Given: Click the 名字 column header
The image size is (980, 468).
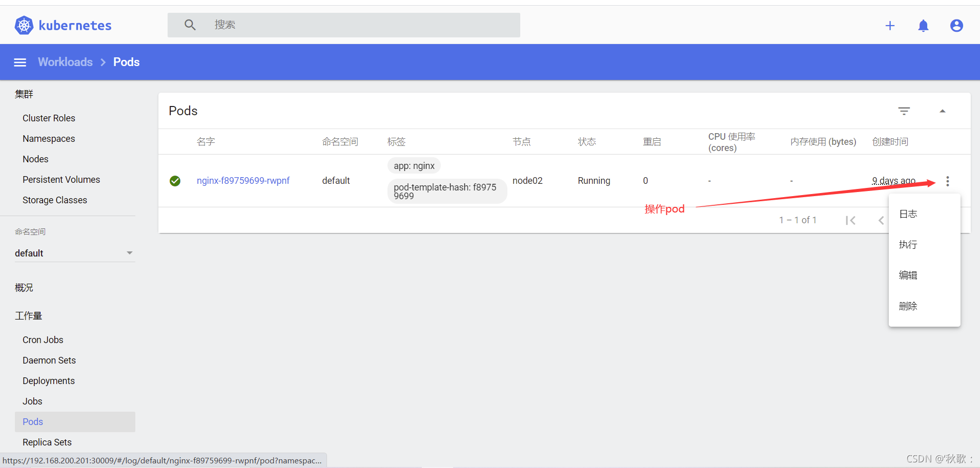Looking at the screenshot, I should pos(206,142).
